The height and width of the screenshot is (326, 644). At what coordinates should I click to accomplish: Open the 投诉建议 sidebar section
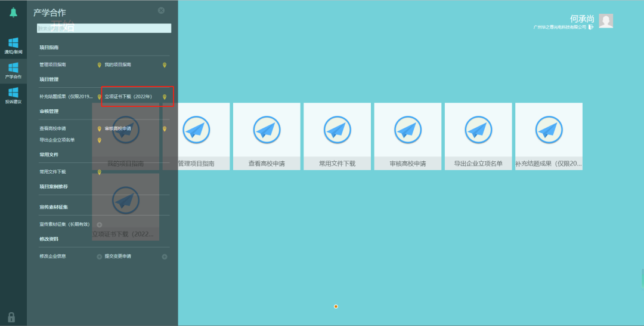(x=13, y=95)
